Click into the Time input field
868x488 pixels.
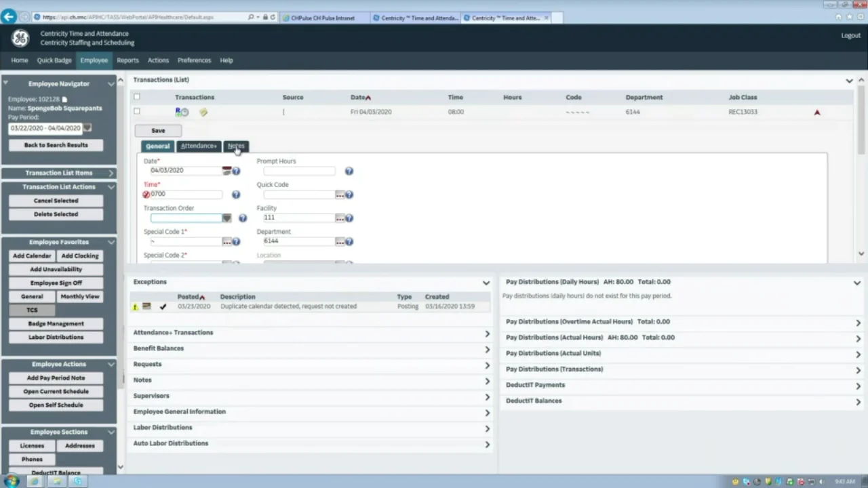[186, 195]
